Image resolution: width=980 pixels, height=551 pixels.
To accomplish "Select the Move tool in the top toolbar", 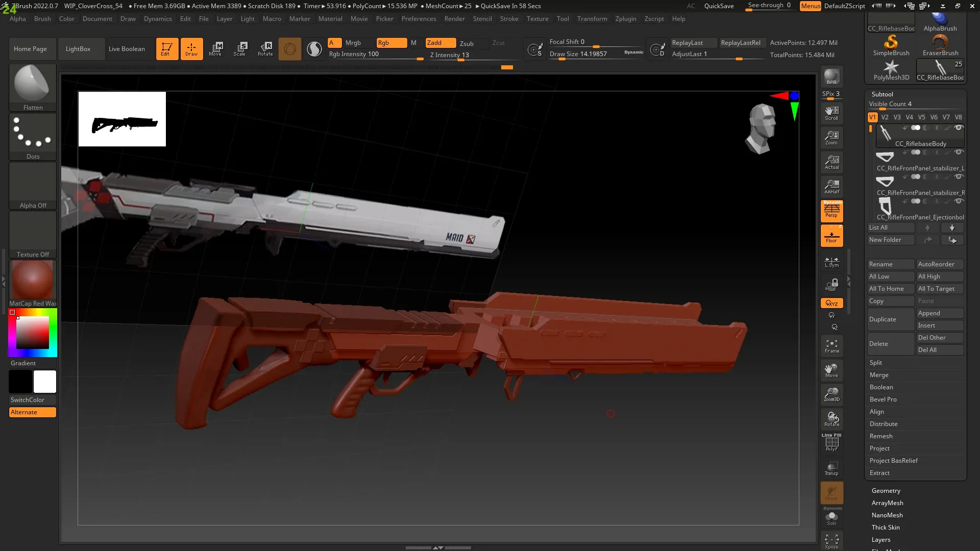I will (216, 48).
